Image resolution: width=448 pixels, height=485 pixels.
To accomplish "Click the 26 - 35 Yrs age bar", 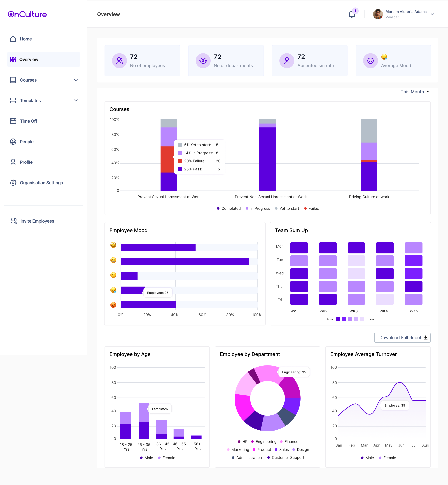I will click(144, 421).
